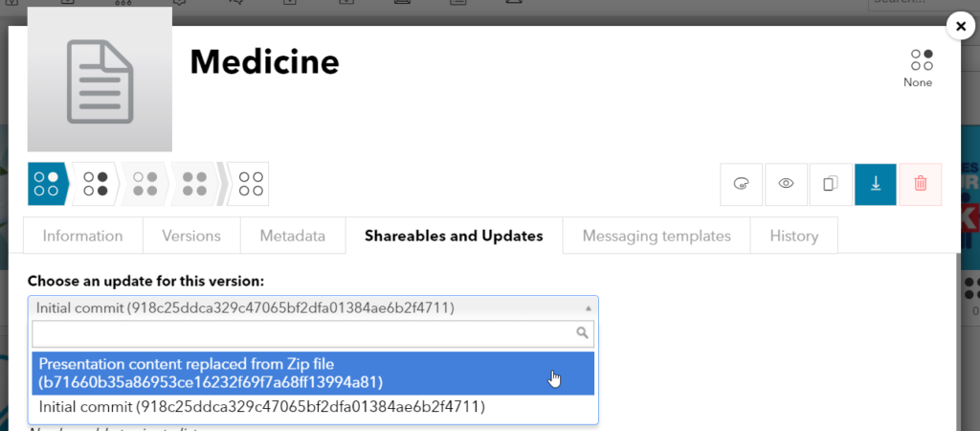Image resolution: width=980 pixels, height=431 pixels.
Task: Click the blue download button
Action: click(x=876, y=185)
